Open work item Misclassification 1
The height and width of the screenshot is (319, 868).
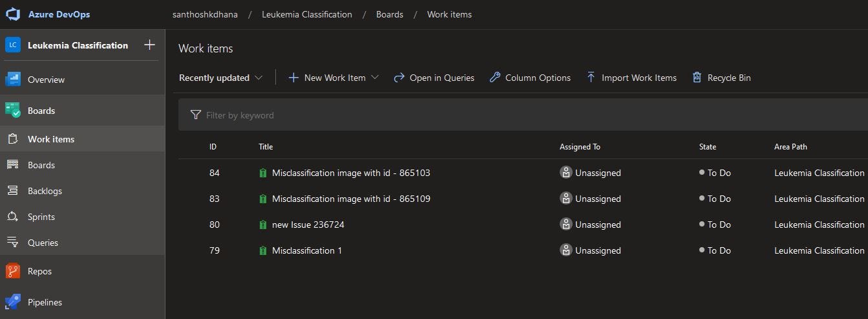click(x=307, y=250)
